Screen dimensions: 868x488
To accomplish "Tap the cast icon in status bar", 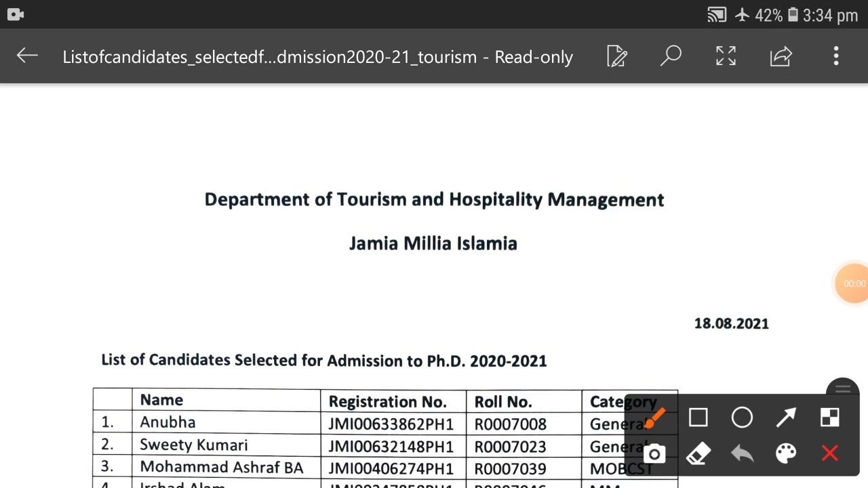I will 717,15.
